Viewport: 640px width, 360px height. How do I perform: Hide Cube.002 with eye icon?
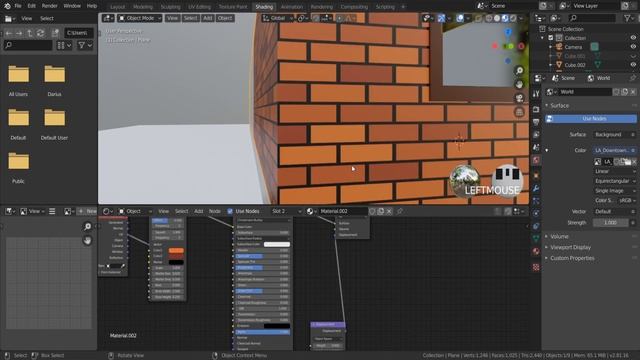[633, 65]
